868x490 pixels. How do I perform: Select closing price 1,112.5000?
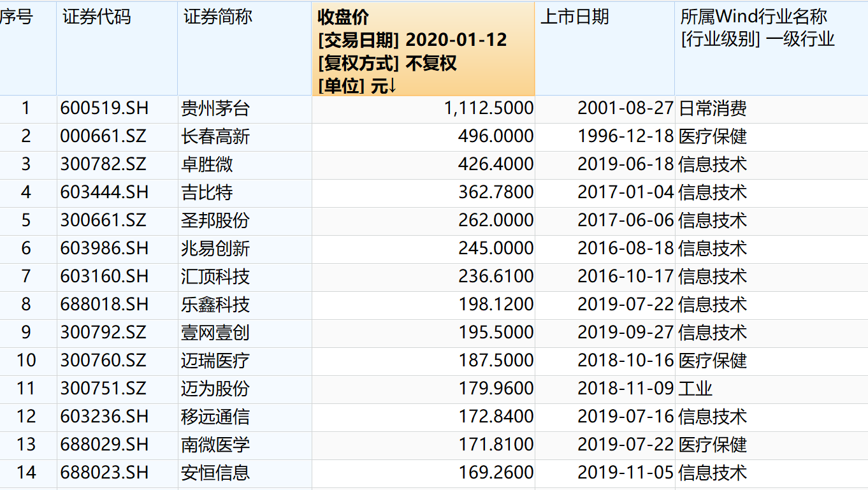[489, 108]
